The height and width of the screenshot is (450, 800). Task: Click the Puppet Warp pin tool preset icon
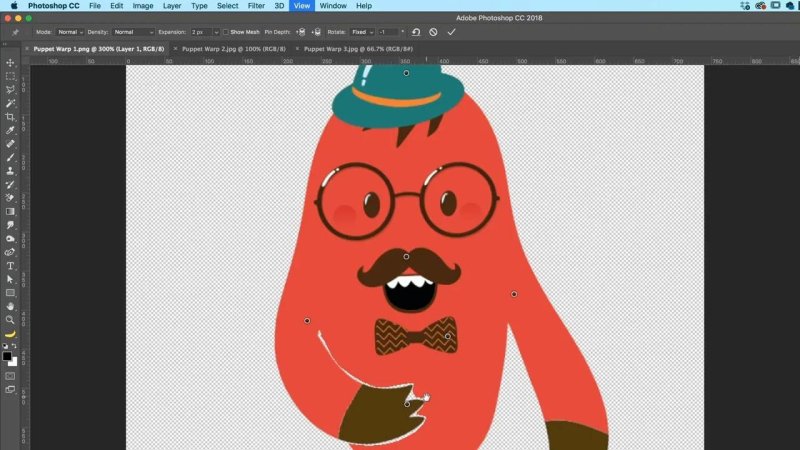(x=15, y=32)
